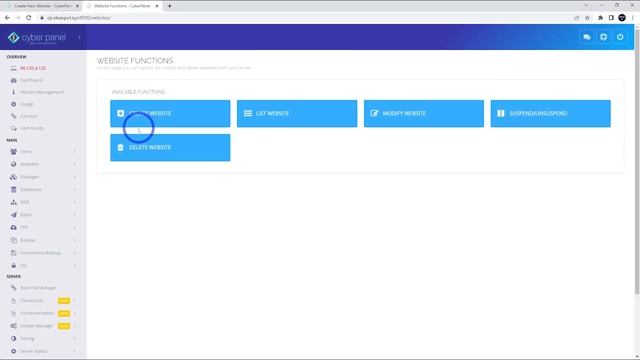Open Version Management via its info icon

point(13,92)
